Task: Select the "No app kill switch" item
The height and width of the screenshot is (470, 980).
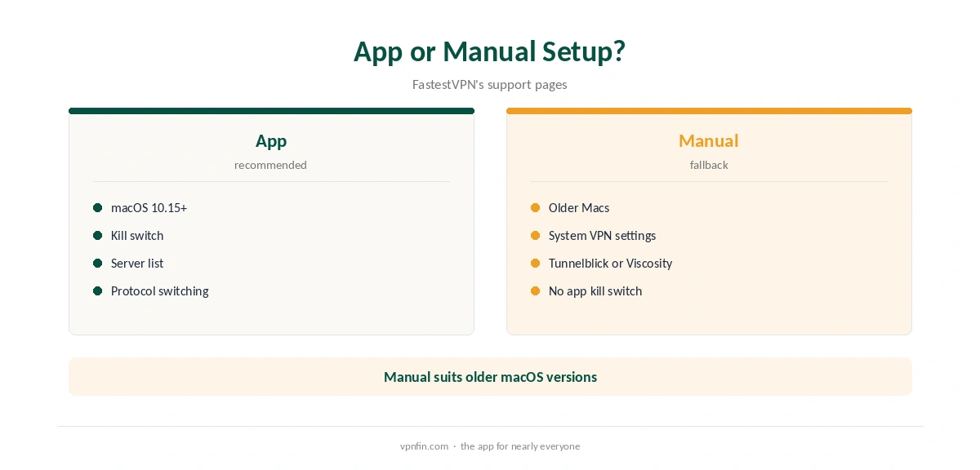Action: (595, 290)
